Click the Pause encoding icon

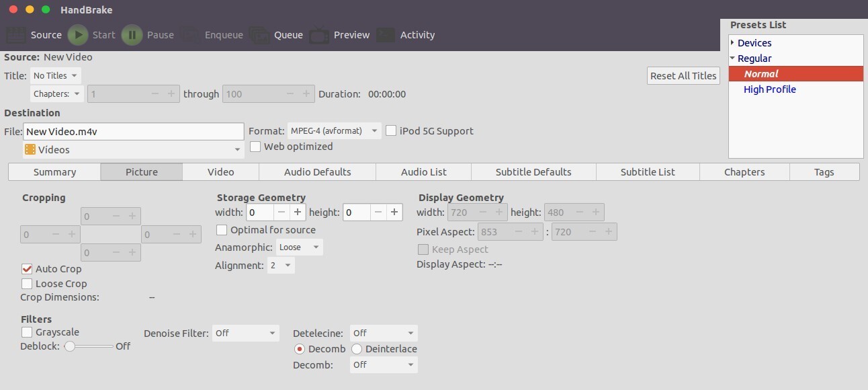(x=132, y=35)
